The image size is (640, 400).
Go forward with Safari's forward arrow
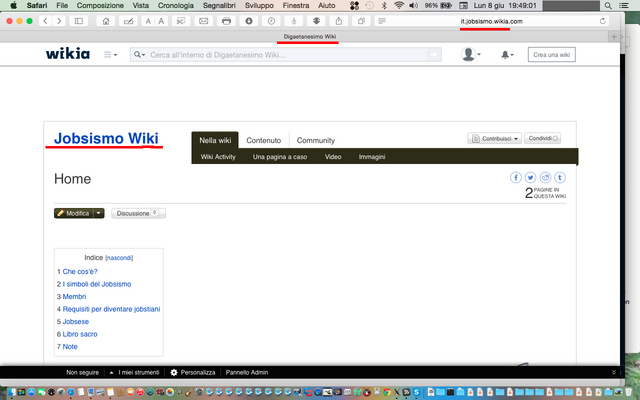coord(59,21)
